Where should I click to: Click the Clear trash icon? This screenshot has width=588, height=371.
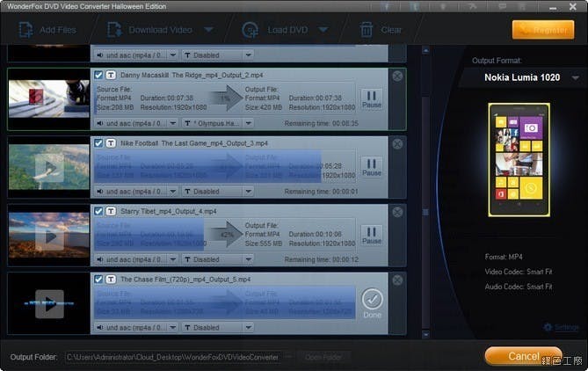367,30
